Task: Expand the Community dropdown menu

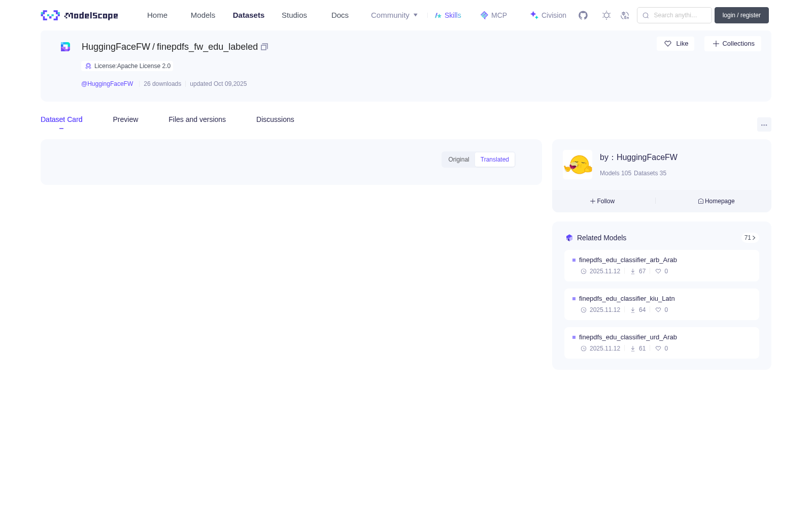Action: pos(394,15)
